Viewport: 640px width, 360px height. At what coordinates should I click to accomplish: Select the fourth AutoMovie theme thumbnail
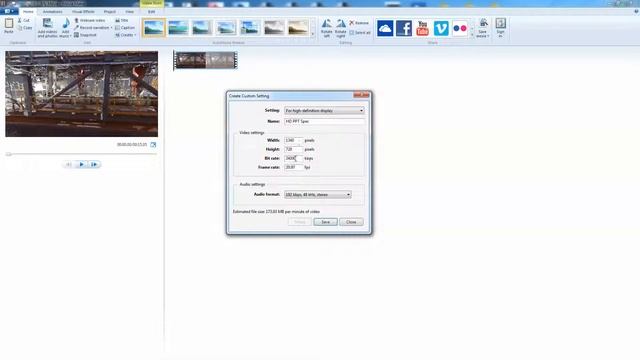tap(226, 28)
